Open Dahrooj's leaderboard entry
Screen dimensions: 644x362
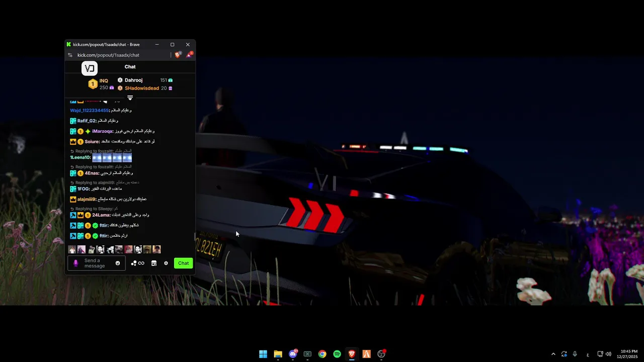(133, 80)
